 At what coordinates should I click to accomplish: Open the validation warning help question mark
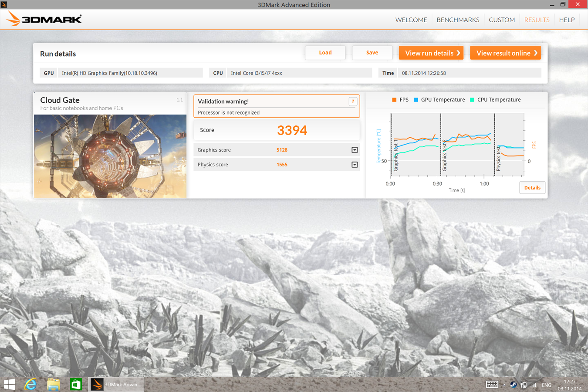[353, 101]
